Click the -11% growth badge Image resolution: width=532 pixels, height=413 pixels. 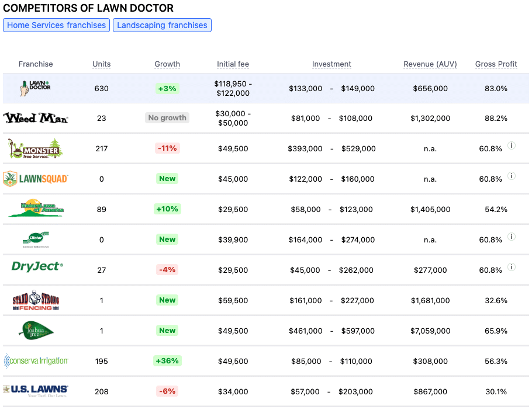click(x=167, y=148)
